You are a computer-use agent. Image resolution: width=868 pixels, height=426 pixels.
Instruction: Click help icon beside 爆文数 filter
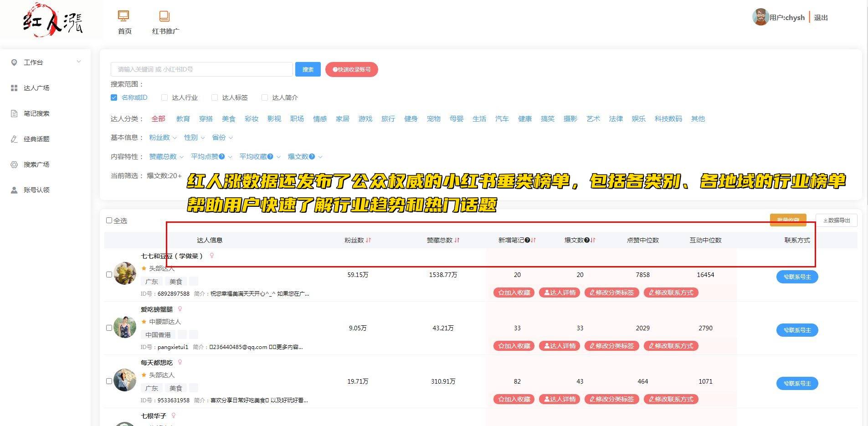pos(312,157)
